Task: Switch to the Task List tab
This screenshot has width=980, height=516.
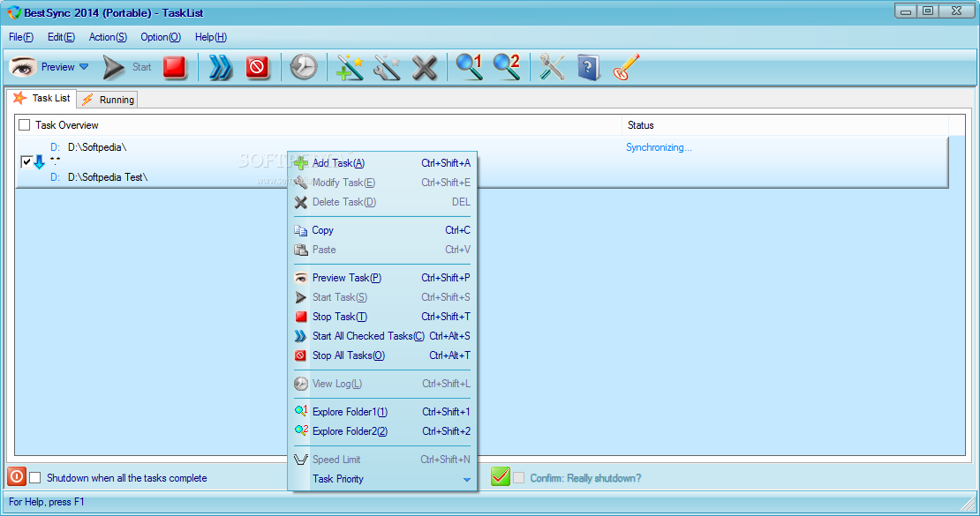Action: pos(41,98)
